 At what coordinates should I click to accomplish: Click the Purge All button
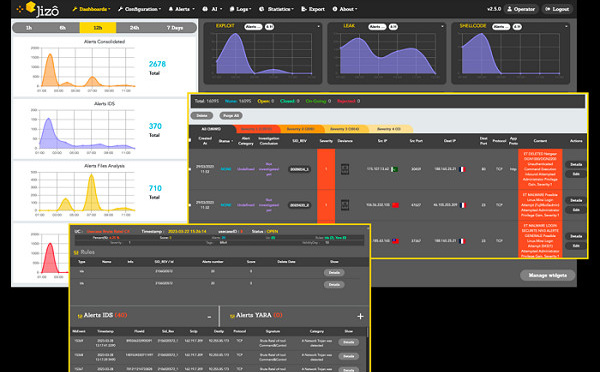(231, 116)
